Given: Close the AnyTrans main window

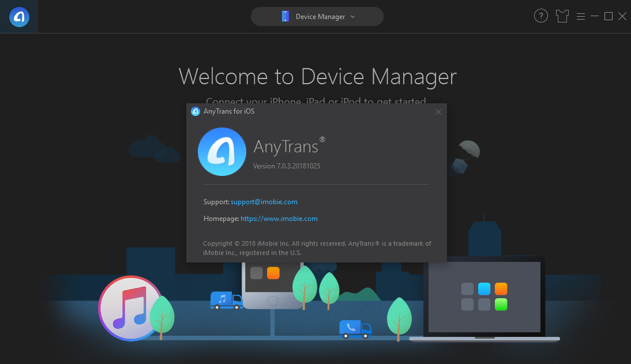Looking at the screenshot, I should tap(622, 16).
